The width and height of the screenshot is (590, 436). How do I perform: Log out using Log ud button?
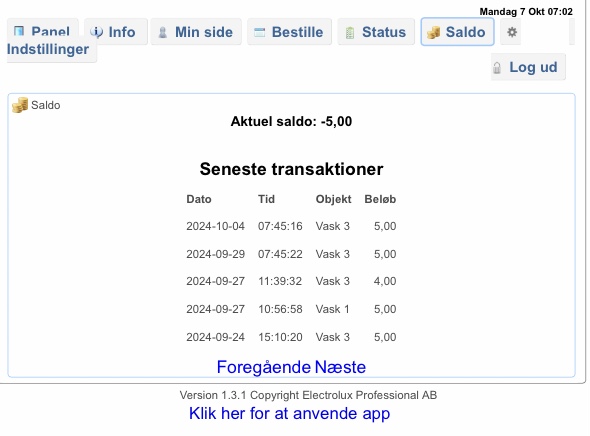click(528, 67)
